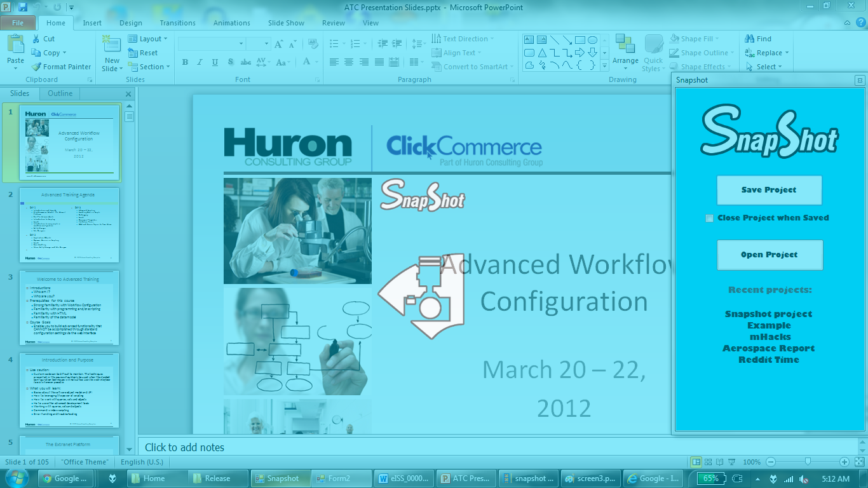Click the Increase List Level icon
Screen dimensions: 868x488
[x=397, y=44]
